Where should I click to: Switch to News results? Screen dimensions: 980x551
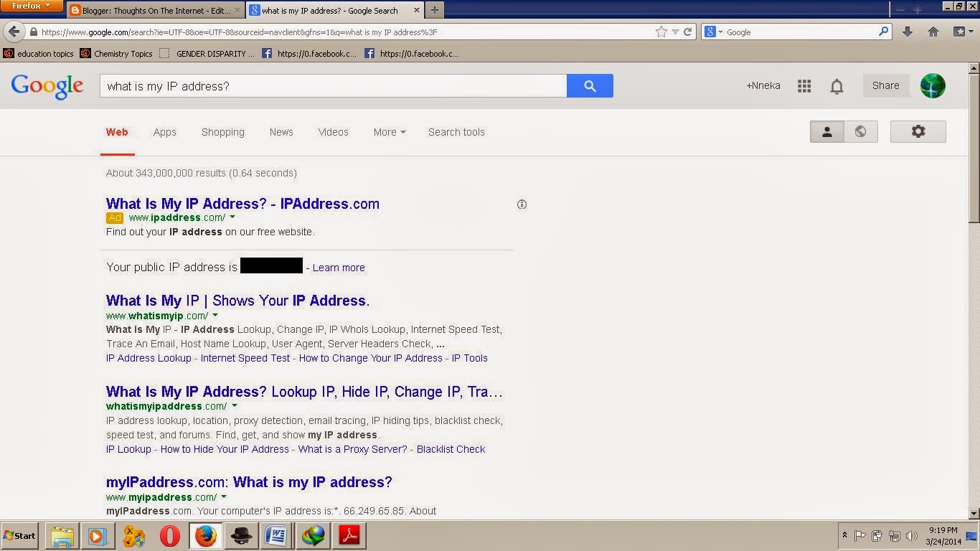(x=281, y=132)
